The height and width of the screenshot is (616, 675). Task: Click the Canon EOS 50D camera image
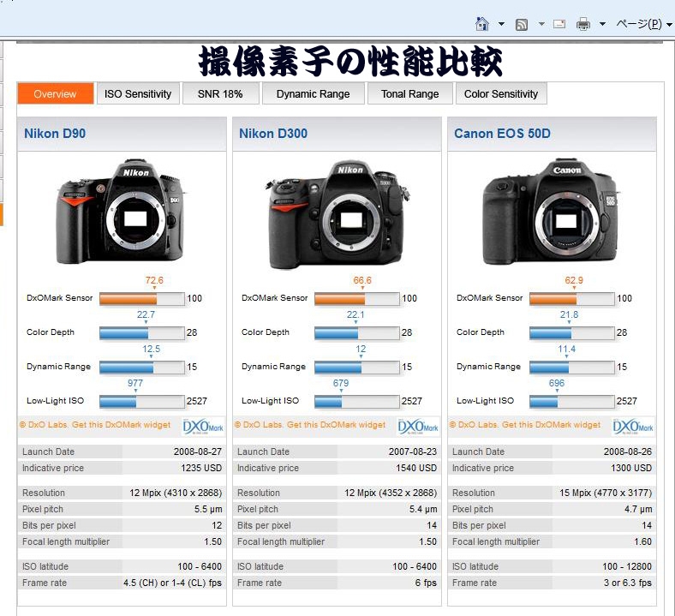pos(551,211)
